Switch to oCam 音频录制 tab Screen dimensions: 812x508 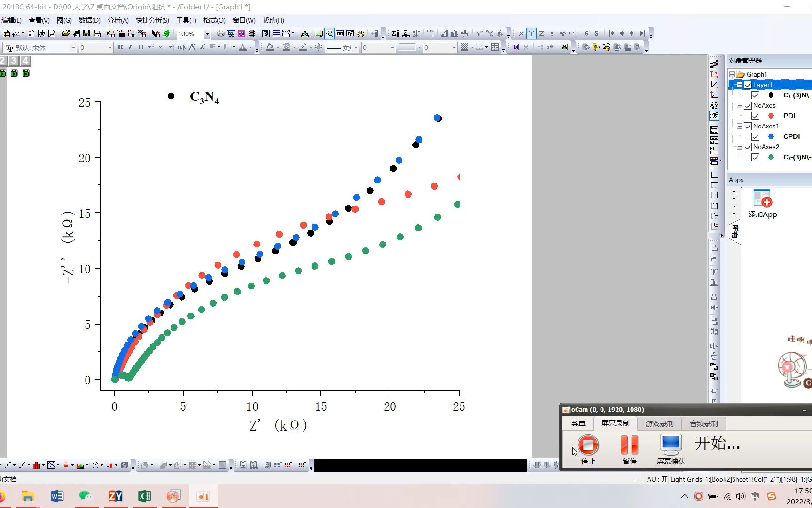703,424
